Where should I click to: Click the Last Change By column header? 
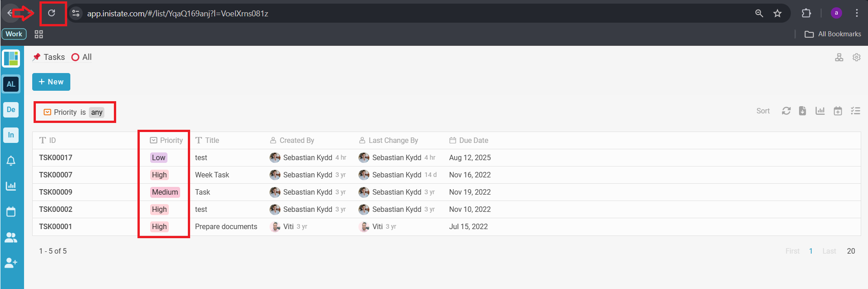(x=388, y=140)
